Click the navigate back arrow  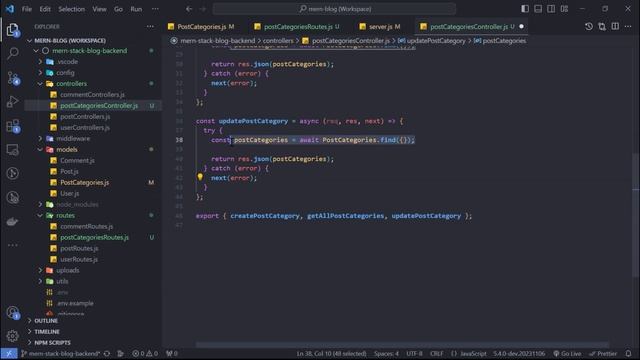(x=189, y=9)
